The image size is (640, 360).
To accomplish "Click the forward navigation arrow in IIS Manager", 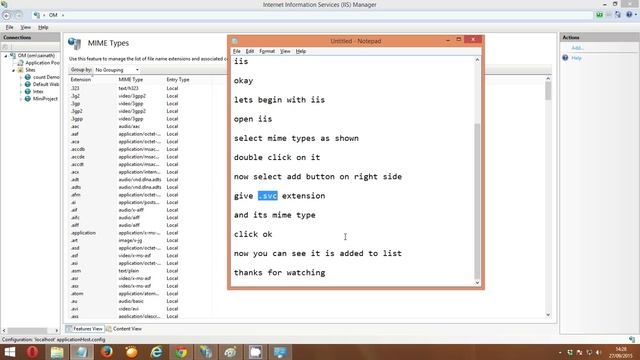I will 19,16.
